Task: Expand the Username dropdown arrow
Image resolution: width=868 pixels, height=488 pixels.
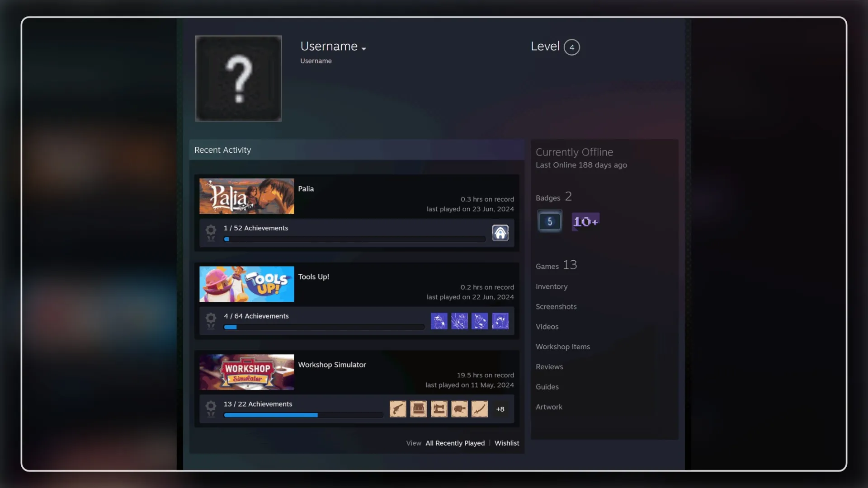Action: click(364, 49)
